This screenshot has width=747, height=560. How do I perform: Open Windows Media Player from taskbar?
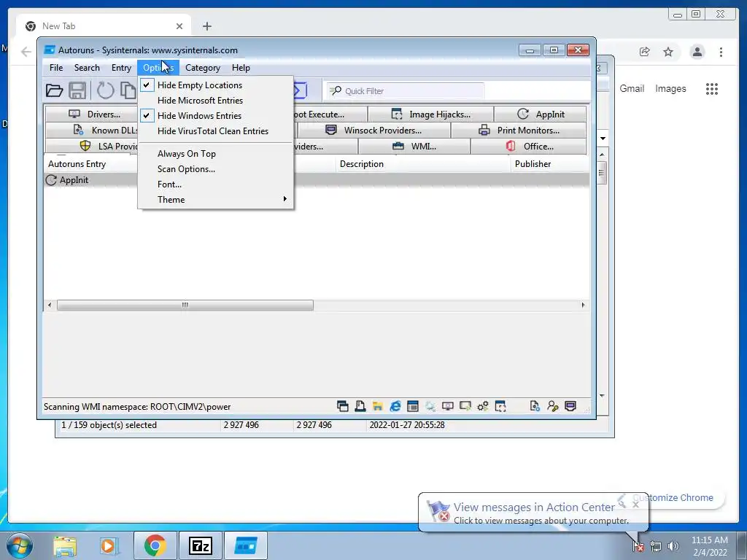109,545
